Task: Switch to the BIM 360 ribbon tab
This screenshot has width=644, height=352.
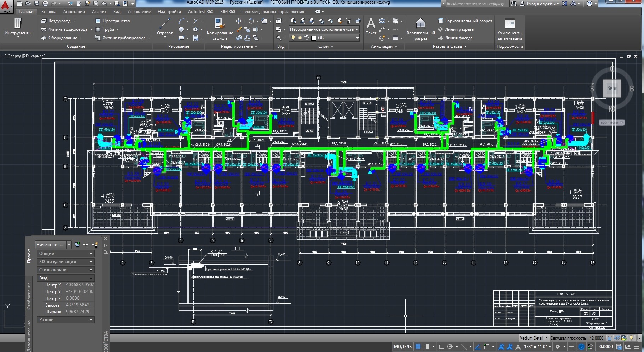Action: (x=227, y=12)
